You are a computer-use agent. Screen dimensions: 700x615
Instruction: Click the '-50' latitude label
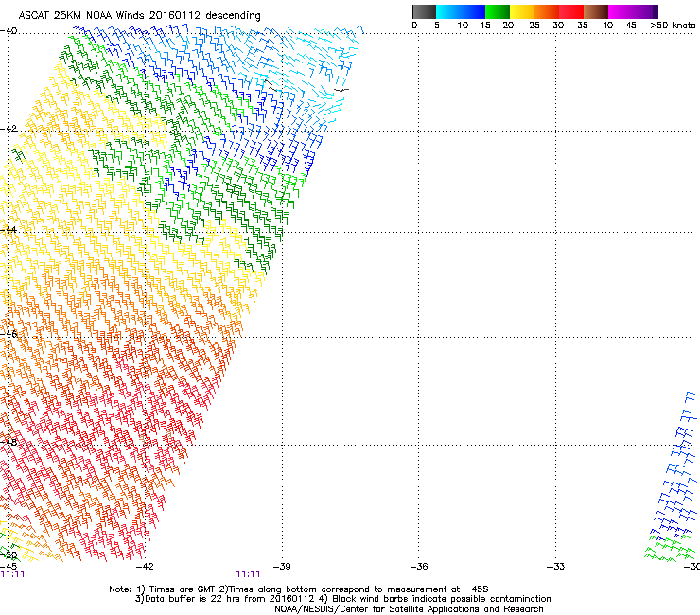pyautogui.click(x=9, y=555)
